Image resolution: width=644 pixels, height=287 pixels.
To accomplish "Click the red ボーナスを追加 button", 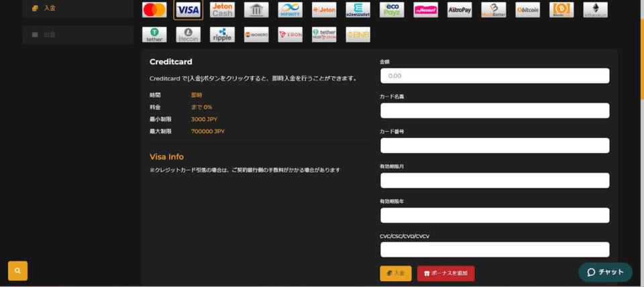I will [x=445, y=274].
